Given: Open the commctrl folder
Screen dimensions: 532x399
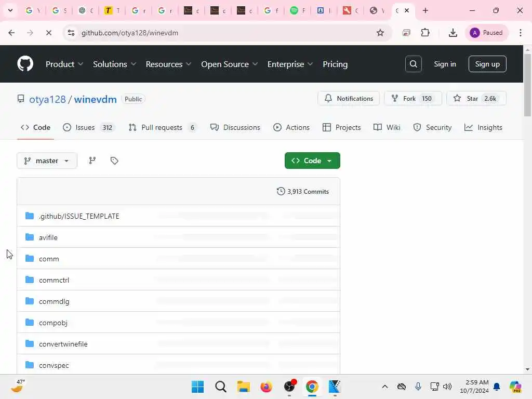Looking at the screenshot, I should click(54, 280).
